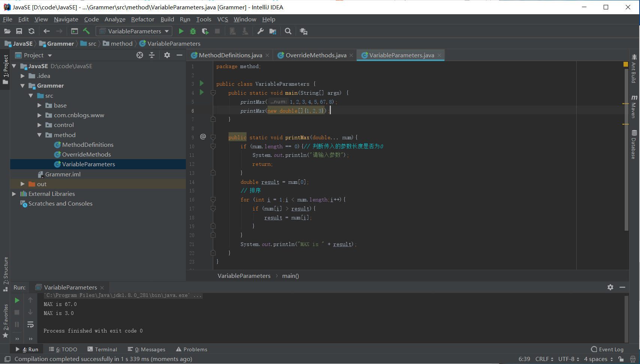Toggle soft-wrap in Run console
Screen dimensions: 640x364
point(30,324)
